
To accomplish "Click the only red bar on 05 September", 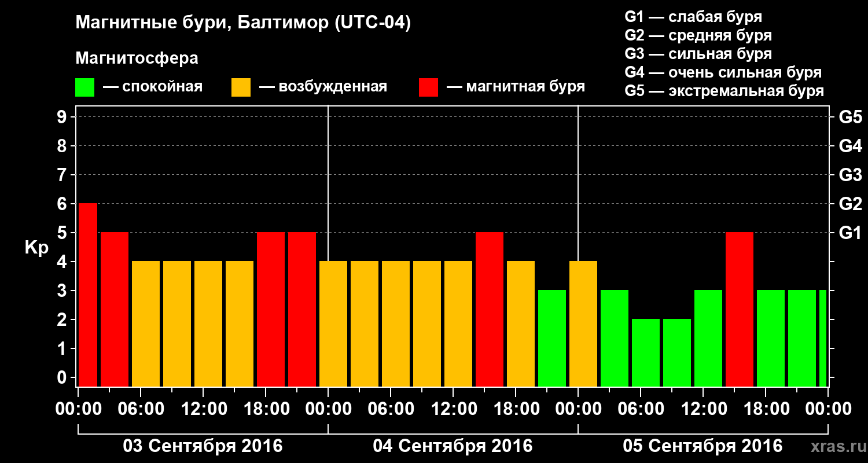I will (x=740, y=310).
